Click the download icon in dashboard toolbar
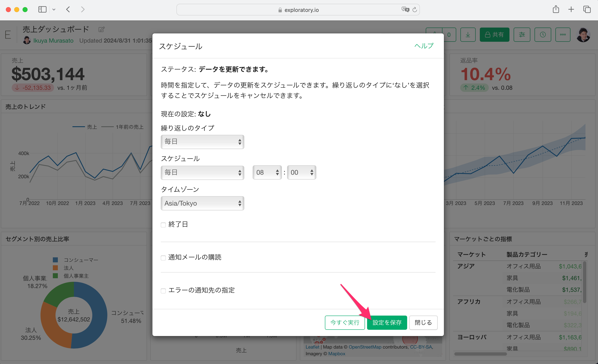 (468, 35)
